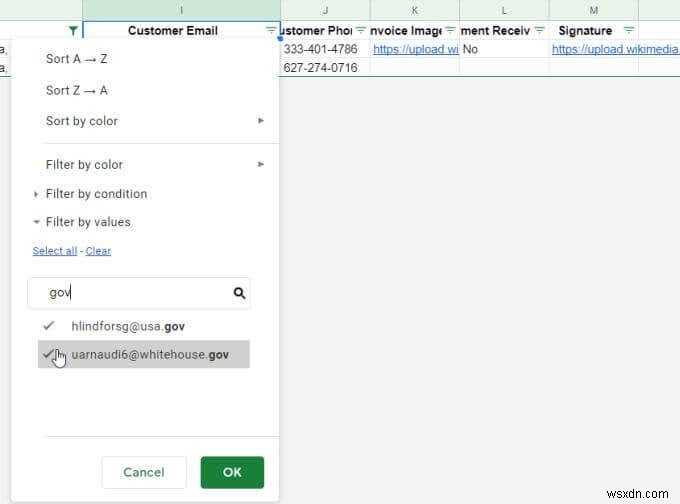Select the Customer Email header cell
Screen dimensions: 680x504
tap(181, 31)
